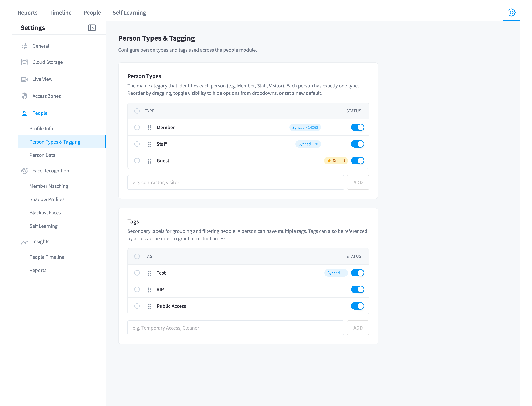Disable the Staff type toggle
Image resolution: width=532 pixels, height=406 pixels.
tap(357, 144)
